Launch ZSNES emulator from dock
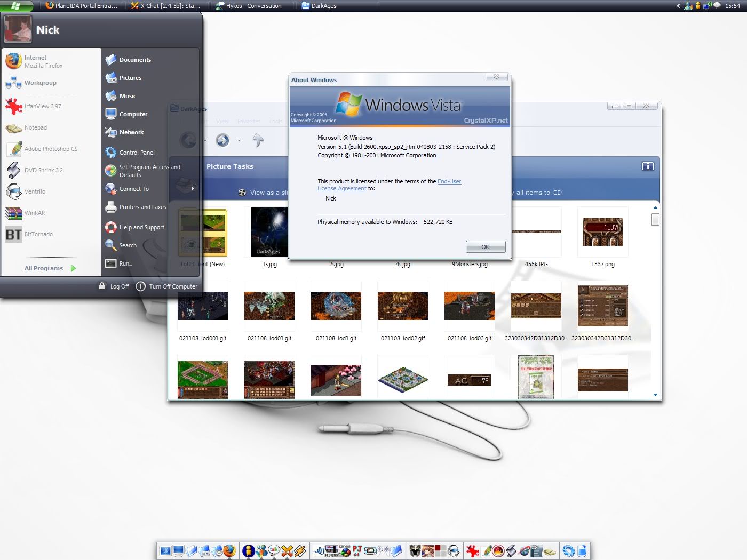 pos(345,551)
